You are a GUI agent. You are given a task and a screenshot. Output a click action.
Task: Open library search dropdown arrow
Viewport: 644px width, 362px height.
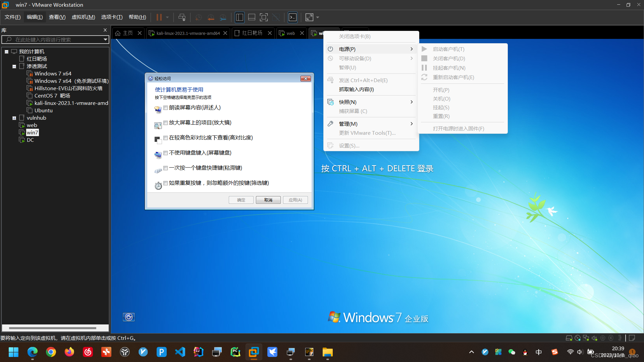click(x=105, y=40)
